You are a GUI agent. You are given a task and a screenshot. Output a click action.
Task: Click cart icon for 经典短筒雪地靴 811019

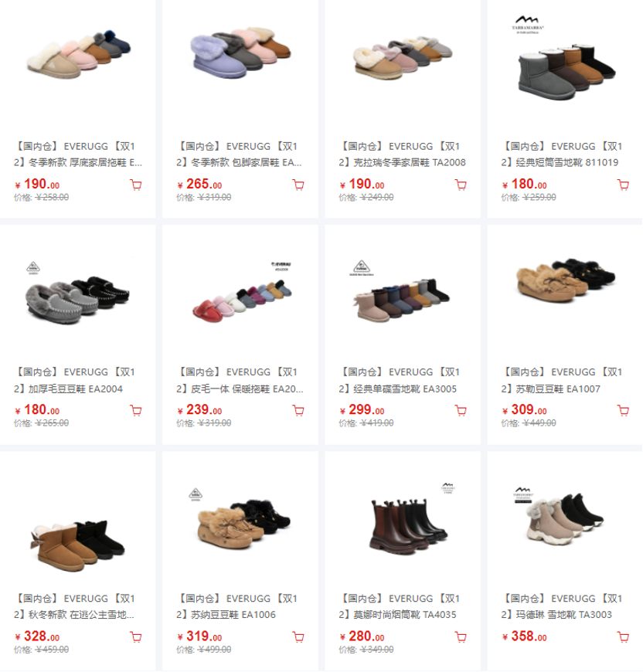[623, 185]
